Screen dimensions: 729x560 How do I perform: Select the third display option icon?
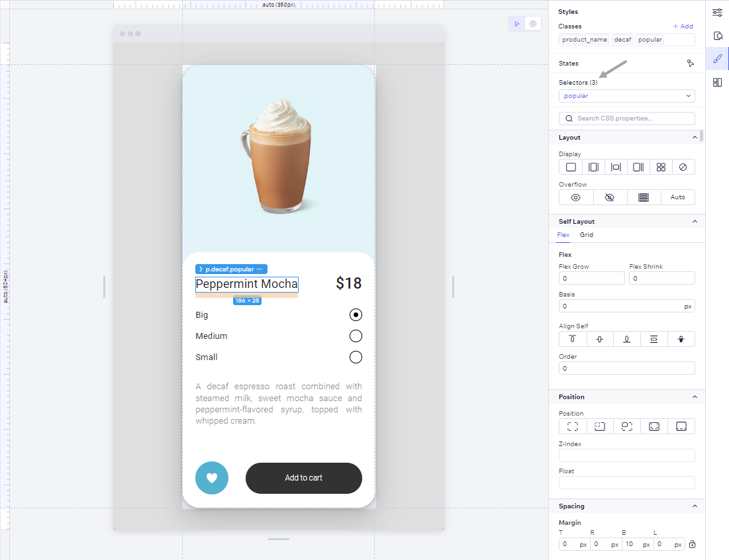tap(616, 167)
